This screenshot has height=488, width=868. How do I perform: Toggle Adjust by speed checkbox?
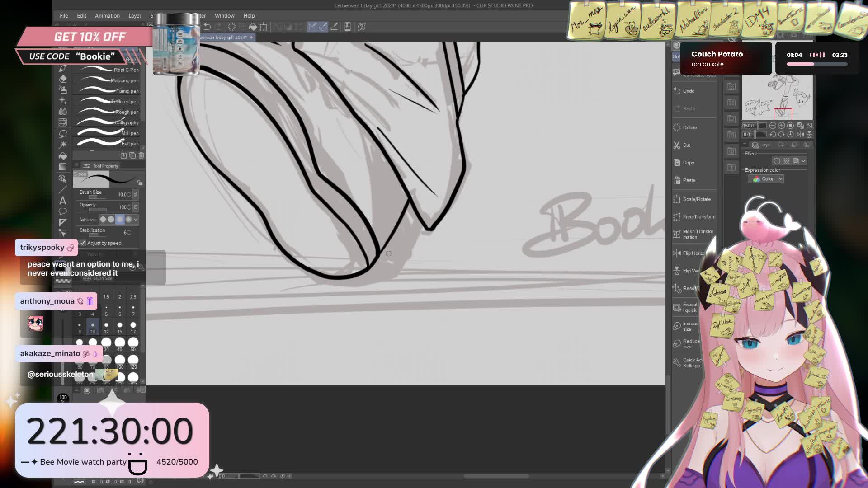coord(83,243)
